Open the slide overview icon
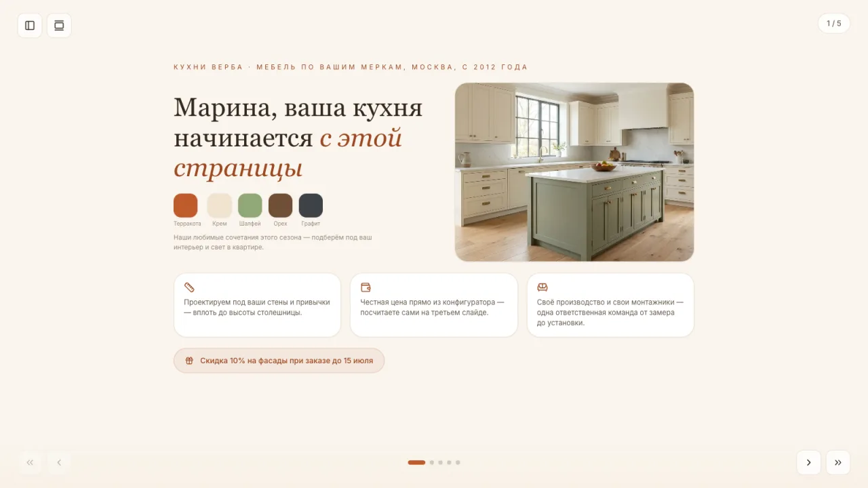 pos(59,26)
